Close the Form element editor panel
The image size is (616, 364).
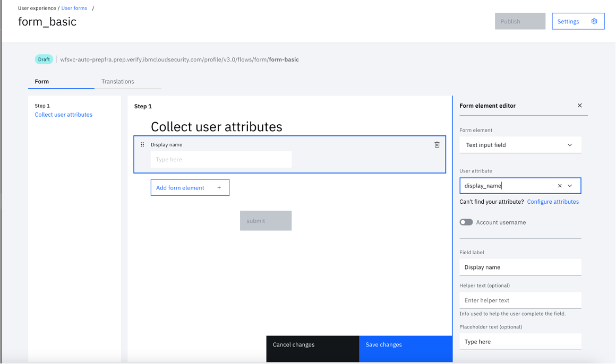579,106
